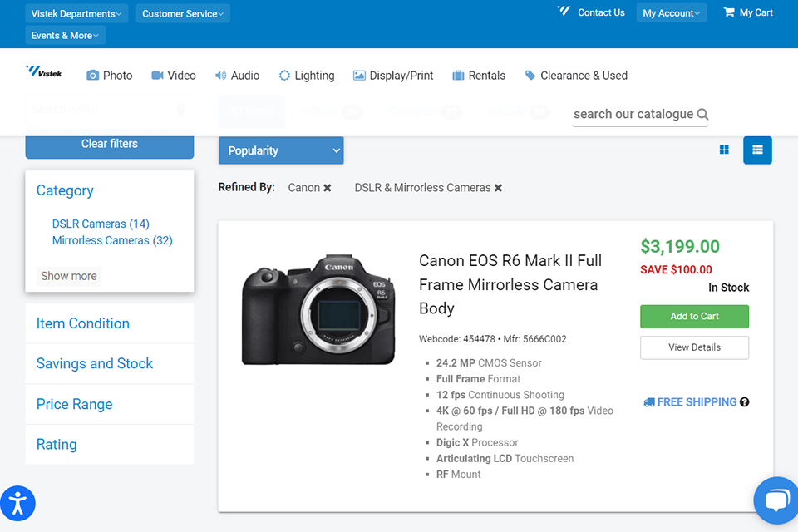Viewport: 798px width, 532px height.
Task: Expand Events & More dropdown
Action: (65, 35)
